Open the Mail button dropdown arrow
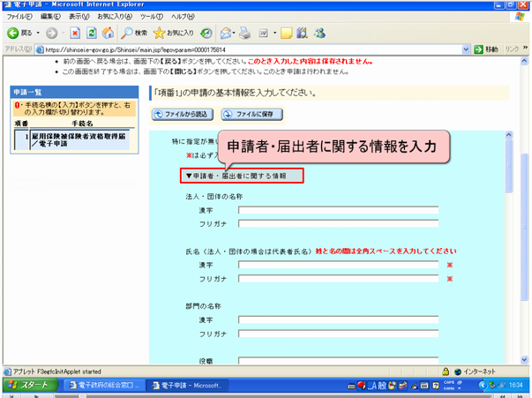This screenshot has height=398, width=532. [234, 33]
